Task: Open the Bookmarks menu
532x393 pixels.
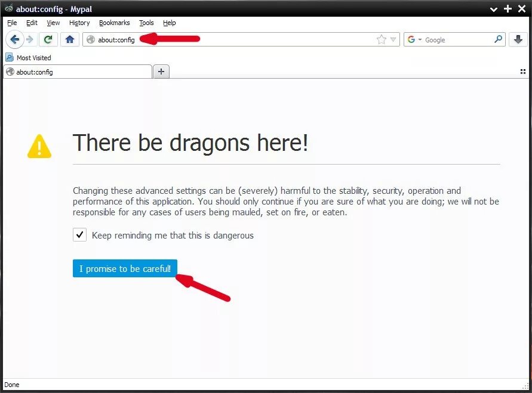Action: tap(114, 23)
